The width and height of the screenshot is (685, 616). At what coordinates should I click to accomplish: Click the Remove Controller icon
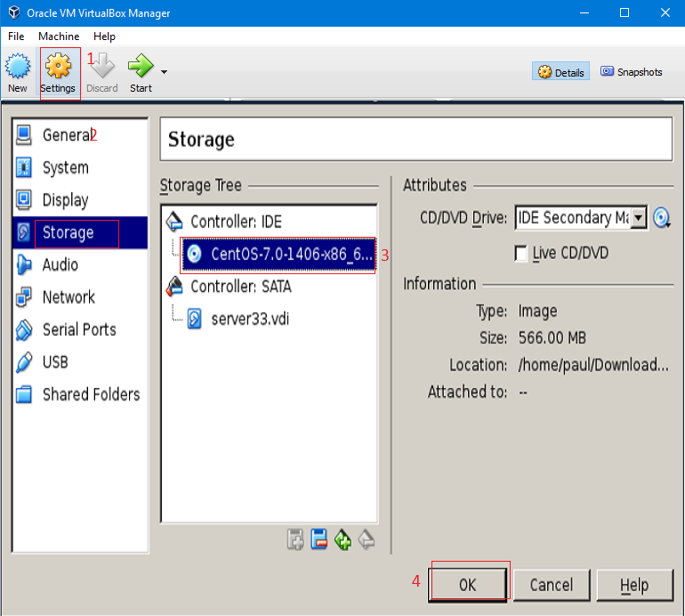367,539
